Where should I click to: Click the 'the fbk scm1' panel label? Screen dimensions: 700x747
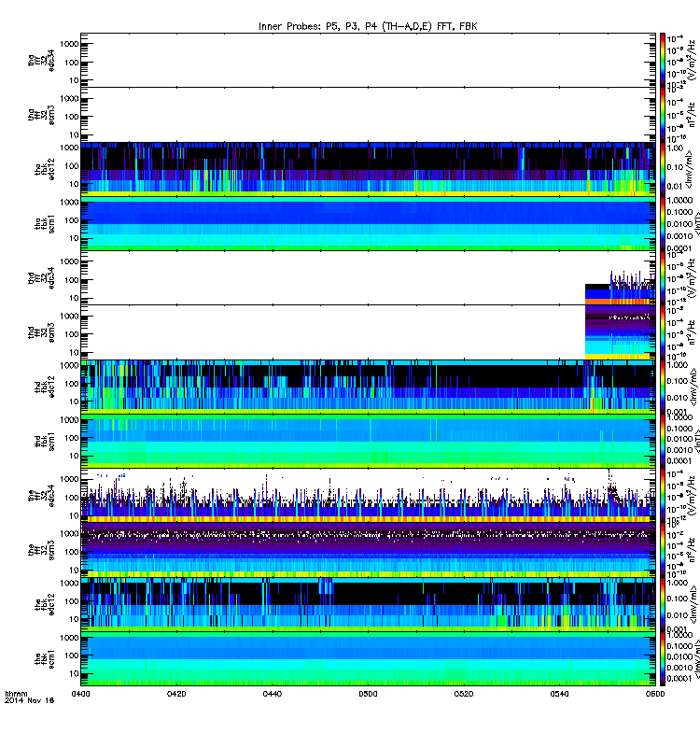tap(45, 659)
